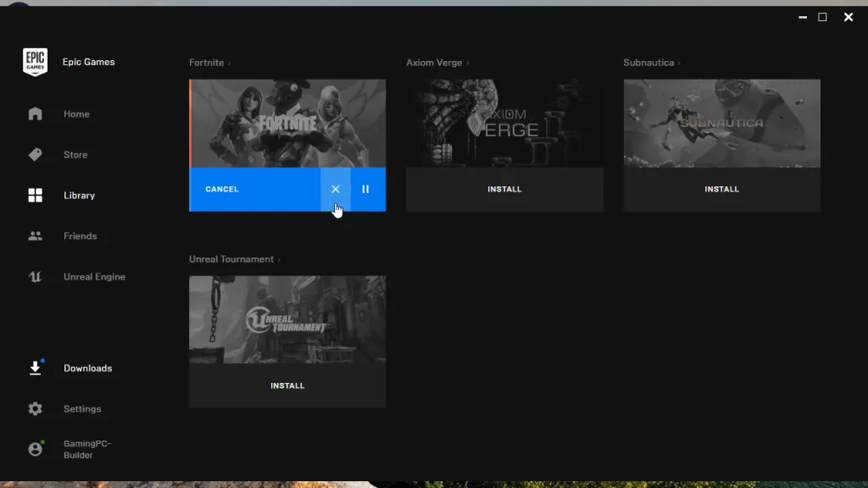Open the GamingPC-Builder account avatar

[x=35, y=449]
